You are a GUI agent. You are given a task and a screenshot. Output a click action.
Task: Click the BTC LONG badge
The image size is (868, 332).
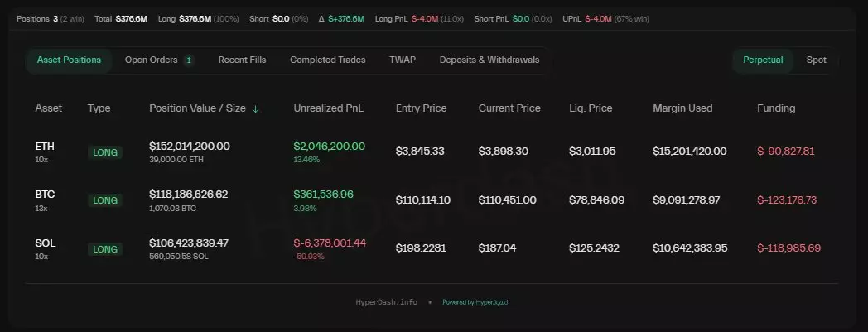[106, 200]
